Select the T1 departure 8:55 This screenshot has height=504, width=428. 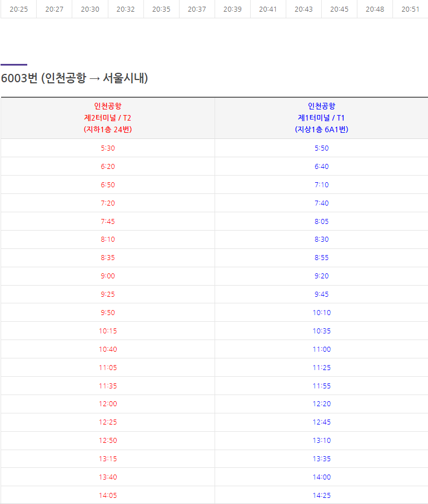tap(322, 257)
